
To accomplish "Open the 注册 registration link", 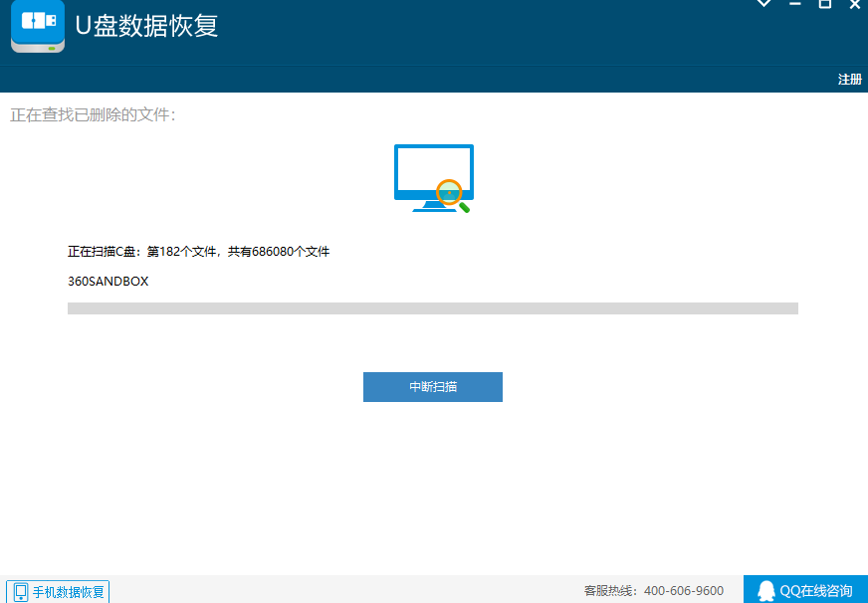I will 849,80.
